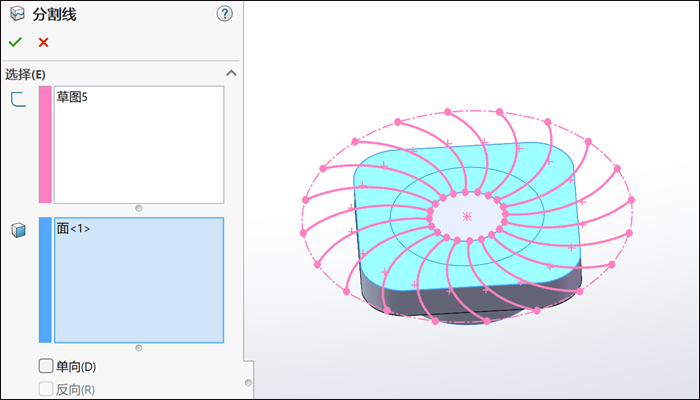Click the sketch selection icon beside 草图5
Viewport: 700px width, 400px height.
click(18, 99)
